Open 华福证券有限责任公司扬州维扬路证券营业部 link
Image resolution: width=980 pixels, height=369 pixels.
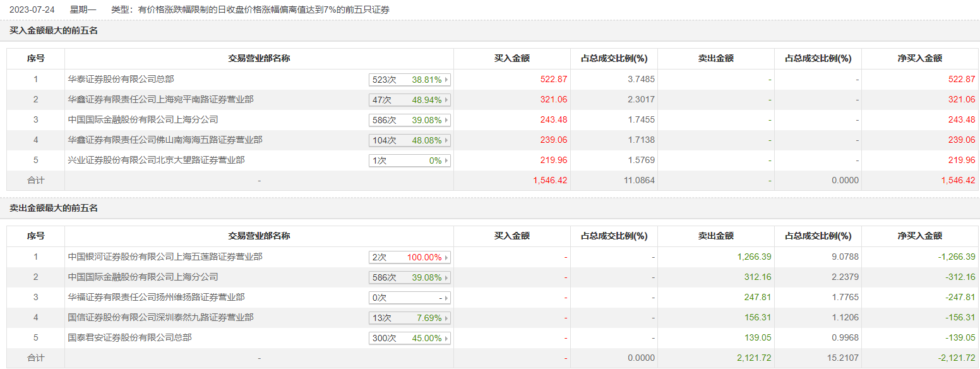point(157,297)
